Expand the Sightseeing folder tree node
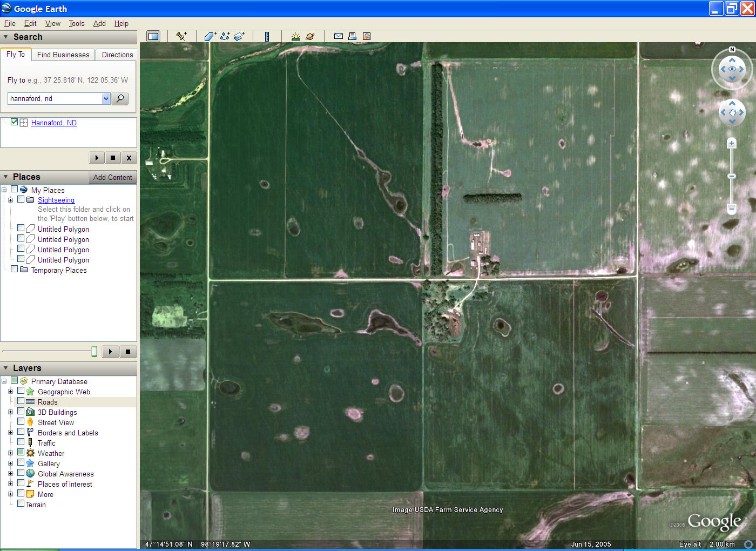This screenshot has width=756, height=551. click(x=10, y=200)
